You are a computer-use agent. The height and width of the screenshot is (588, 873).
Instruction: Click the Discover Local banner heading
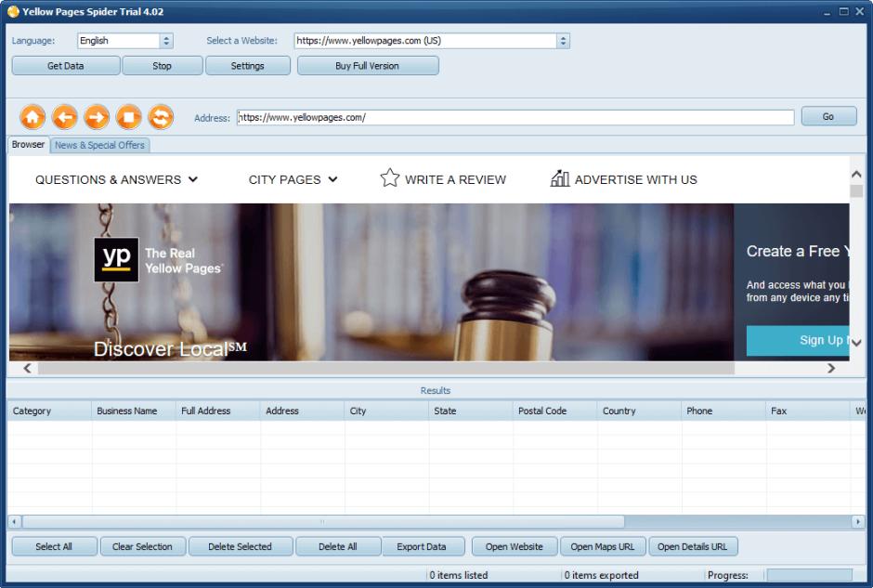[x=170, y=349]
